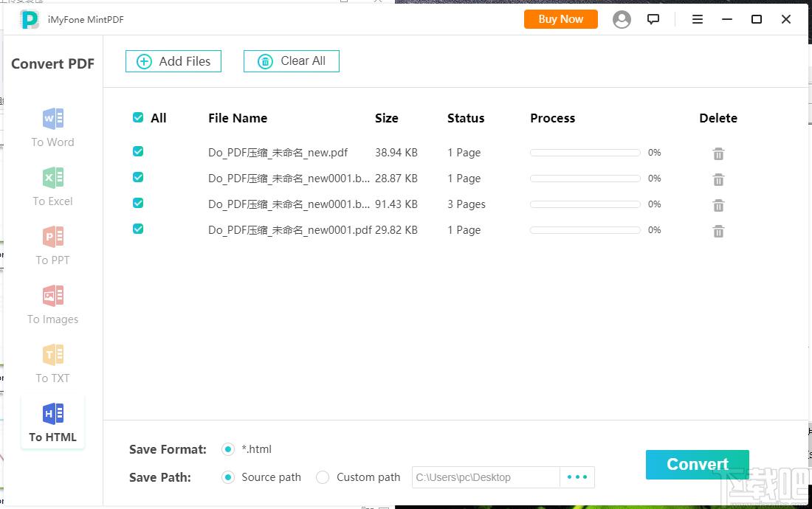Click the 3 Pages status cell
The width and height of the screenshot is (812, 509).
pyautogui.click(x=467, y=204)
